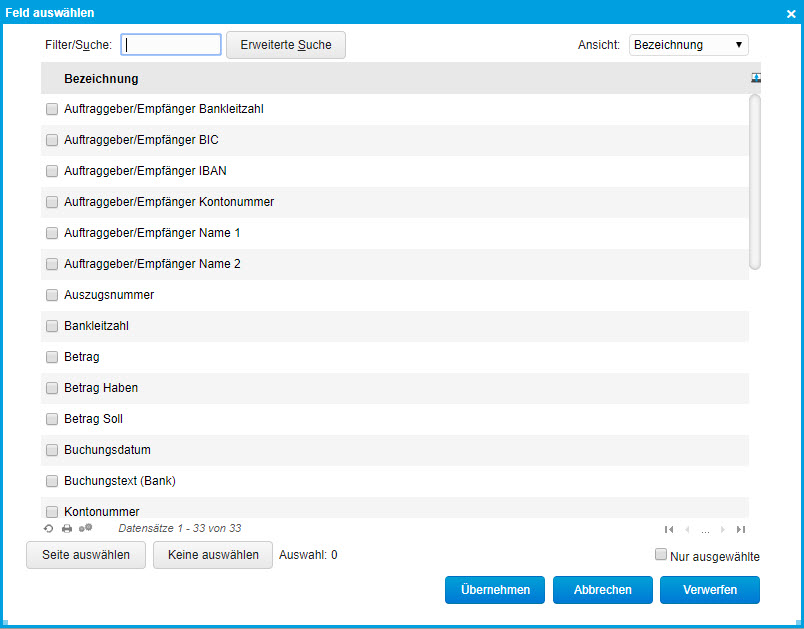Check the Auftraggeber/Empfänger IBAN checkbox

52,171
